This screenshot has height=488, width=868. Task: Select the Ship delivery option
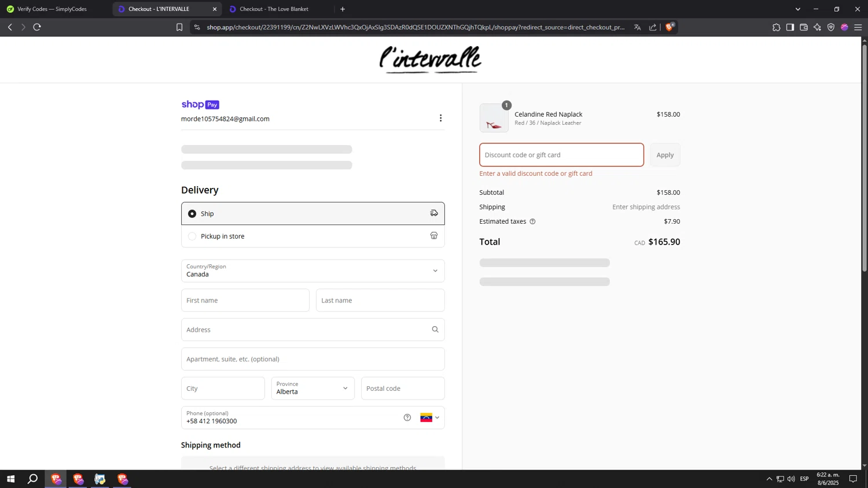point(312,213)
